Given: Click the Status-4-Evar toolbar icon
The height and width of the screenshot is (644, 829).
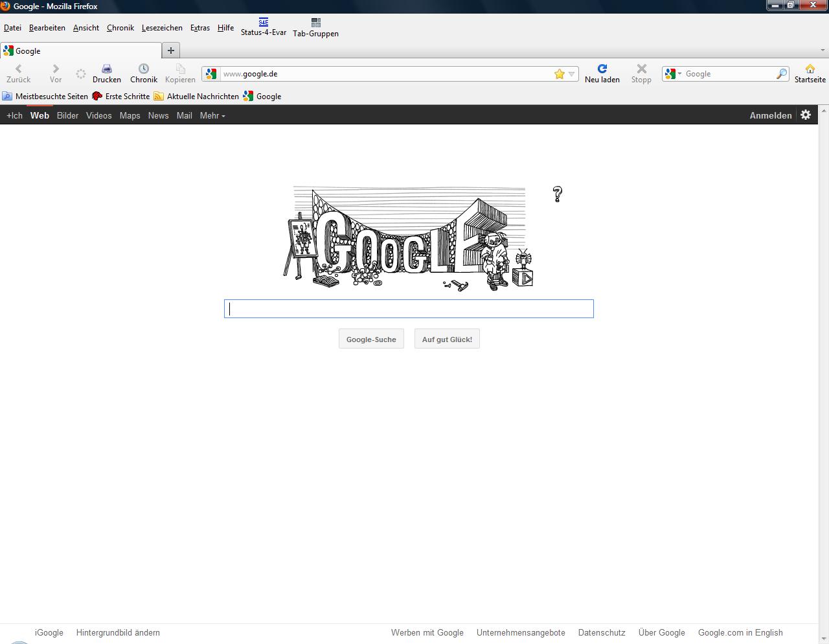Looking at the screenshot, I should click(x=264, y=22).
